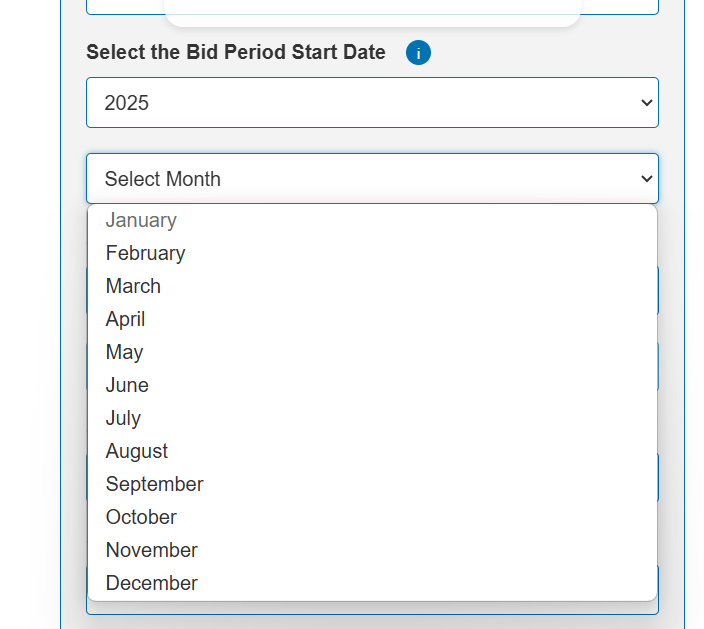Image resolution: width=704 pixels, height=629 pixels.
Task: Choose August as the start month
Action: [x=137, y=451]
